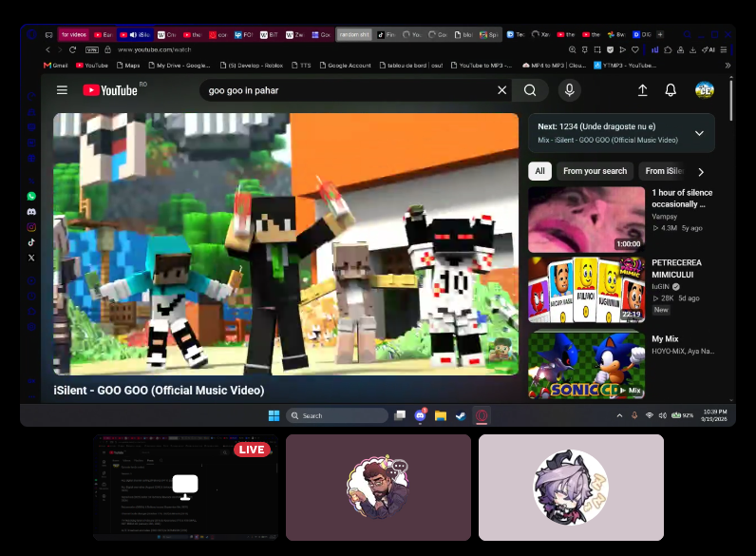Open Instagram in Opera sidebar

(31, 227)
